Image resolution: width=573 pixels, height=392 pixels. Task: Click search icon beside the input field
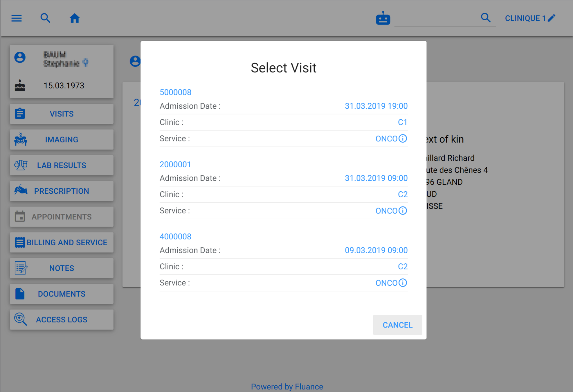point(486,18)
